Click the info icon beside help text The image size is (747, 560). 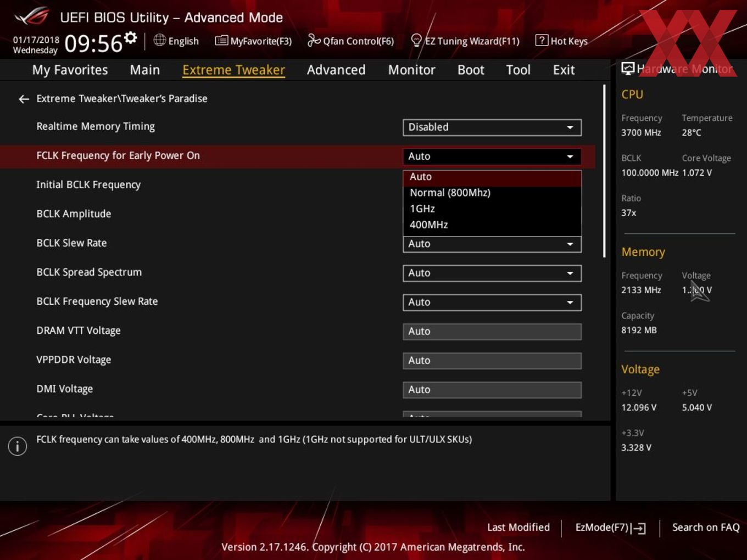[x=18, y=446]
